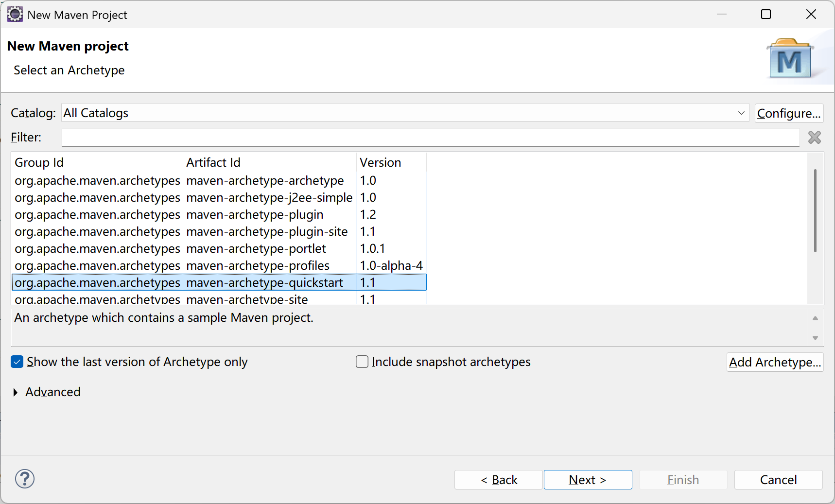The width and height of the screenshot is (835, 504).
Task: Click the archetype description text area
Action: point(409,328)
